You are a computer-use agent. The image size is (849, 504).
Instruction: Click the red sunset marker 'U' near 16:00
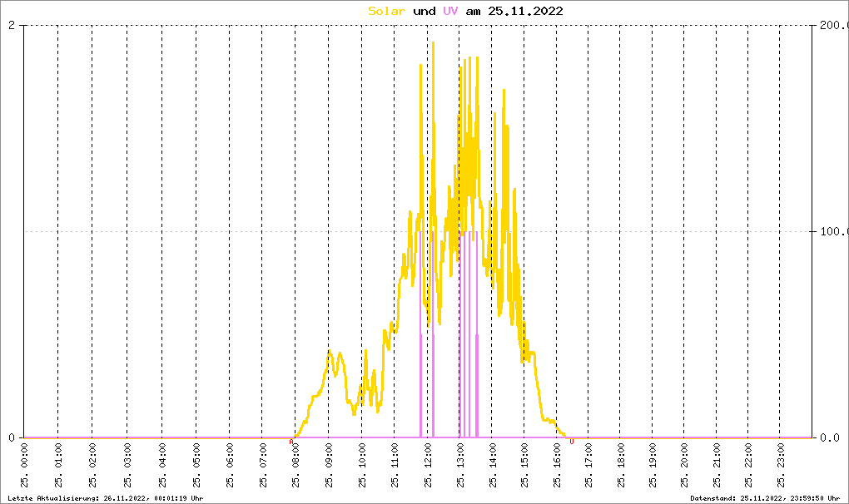tap(572, 442)
